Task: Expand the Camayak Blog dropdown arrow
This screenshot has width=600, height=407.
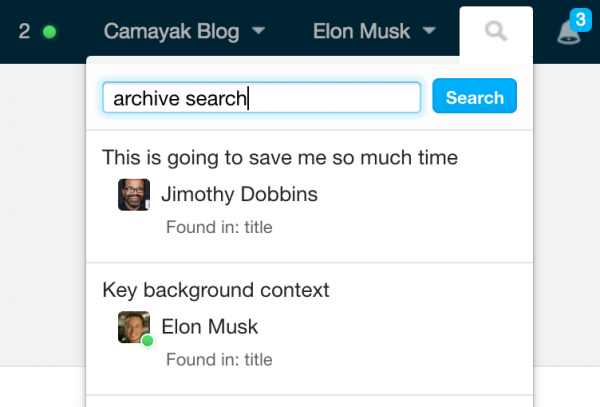Action: tap(259, 30)
